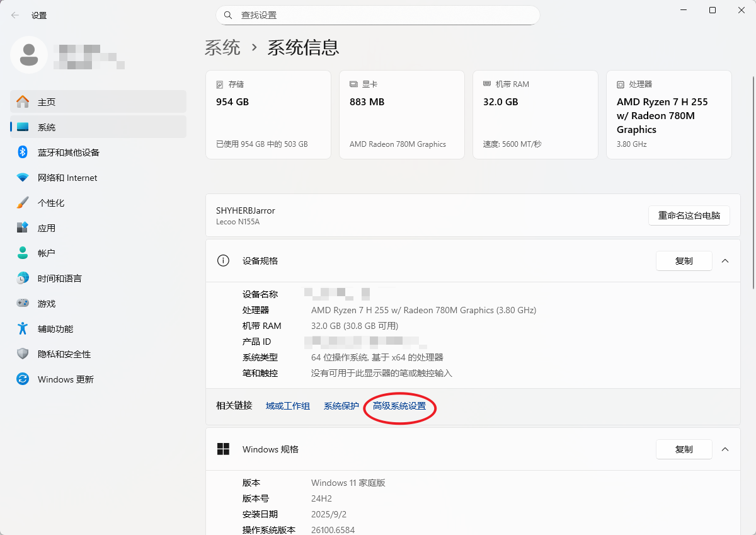Click the gamepad icon for 游戏
This screenshot has width=756, height=535.
tap(23, 303)
